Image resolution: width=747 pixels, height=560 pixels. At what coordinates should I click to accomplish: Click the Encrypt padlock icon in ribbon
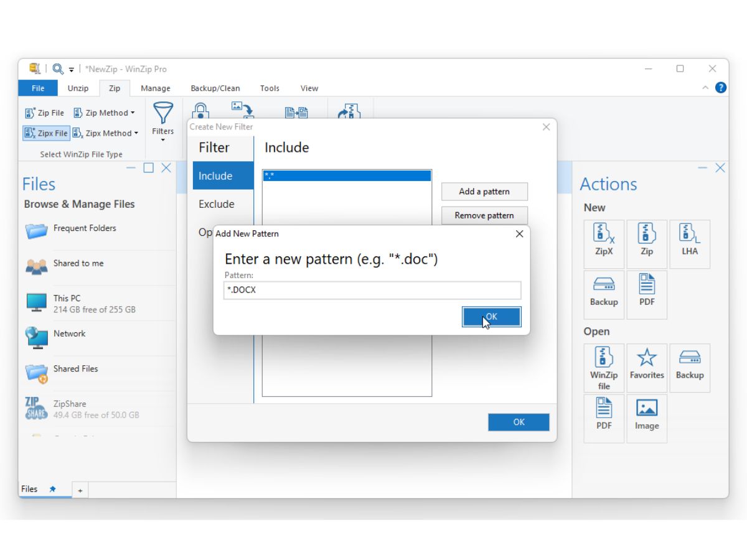click(200, 110)
